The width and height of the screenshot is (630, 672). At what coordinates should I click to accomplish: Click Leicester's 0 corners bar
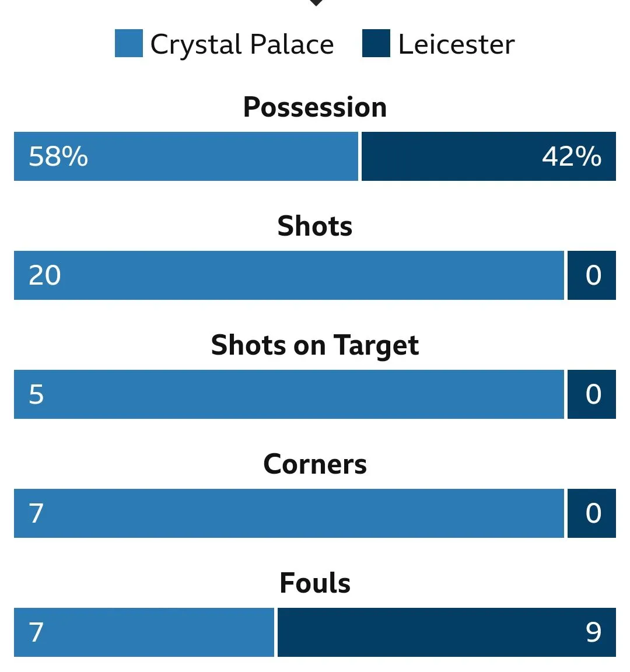pos(591,513)
